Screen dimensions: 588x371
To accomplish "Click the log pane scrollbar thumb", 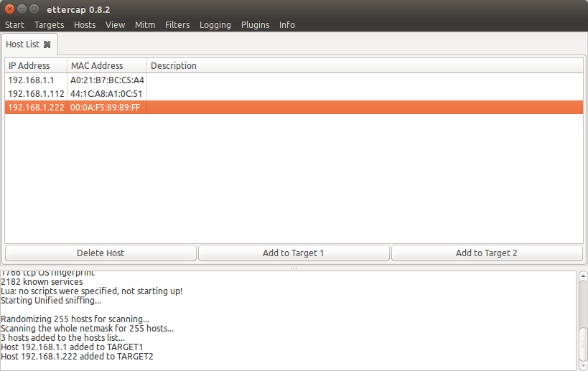I will tap(583, 343).
